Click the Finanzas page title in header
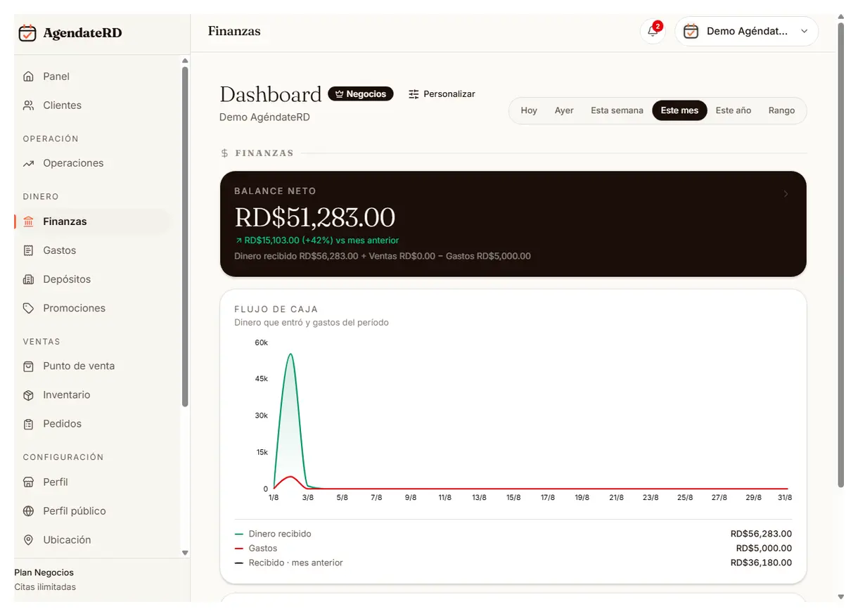This screenshot has height=616, width=858. coord(234,32)
